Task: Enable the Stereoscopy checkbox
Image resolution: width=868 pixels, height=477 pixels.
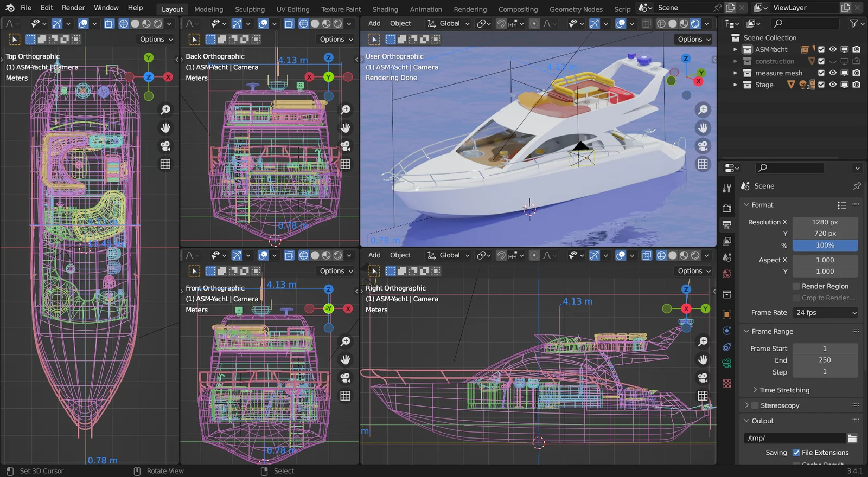Action: (755, 405)
